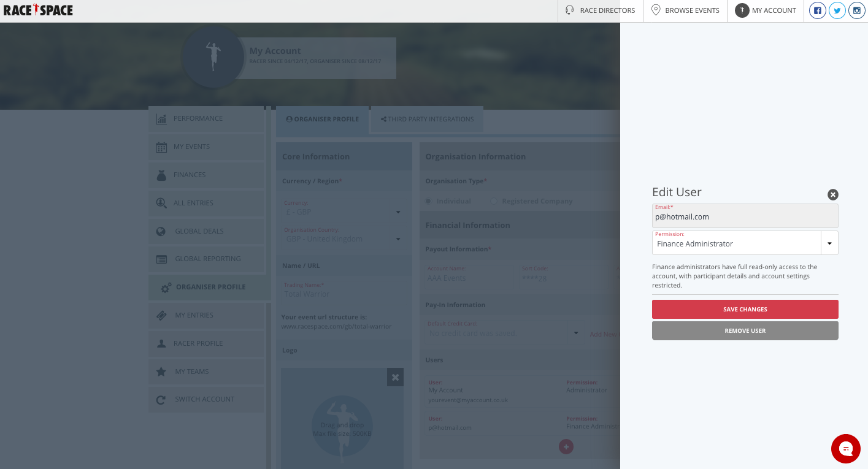The height and width of the screenshot is (469, 868).
Task: Click the Finances money-bag icon
Action: (161, 175)
